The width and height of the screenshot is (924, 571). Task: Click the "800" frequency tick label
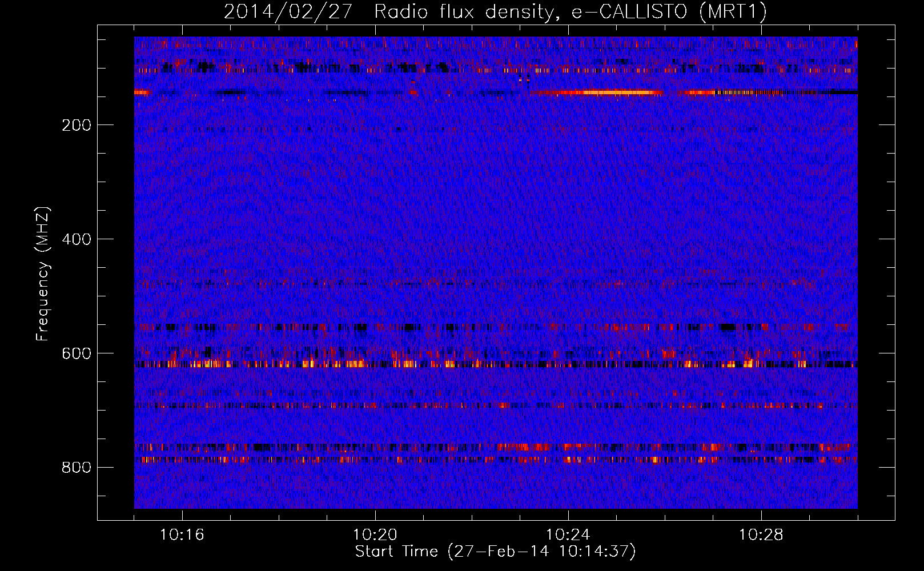pyautogui.click(x=76, y=468)
